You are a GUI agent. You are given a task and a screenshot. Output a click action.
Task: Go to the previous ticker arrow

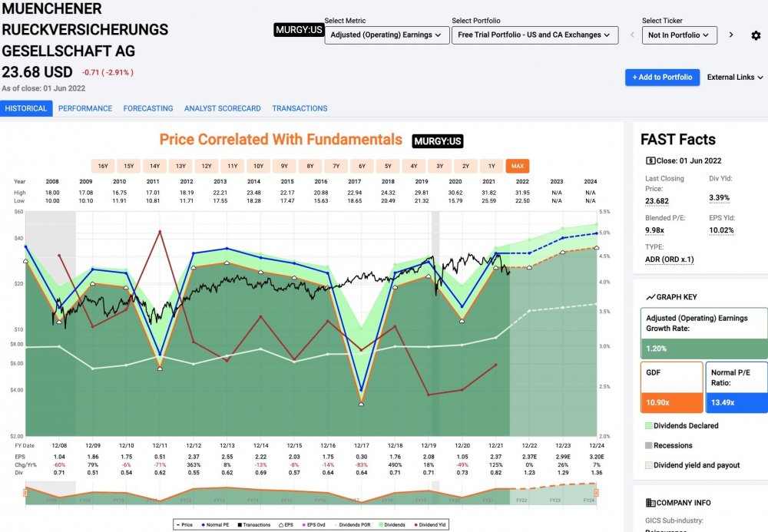click(631, 35)
